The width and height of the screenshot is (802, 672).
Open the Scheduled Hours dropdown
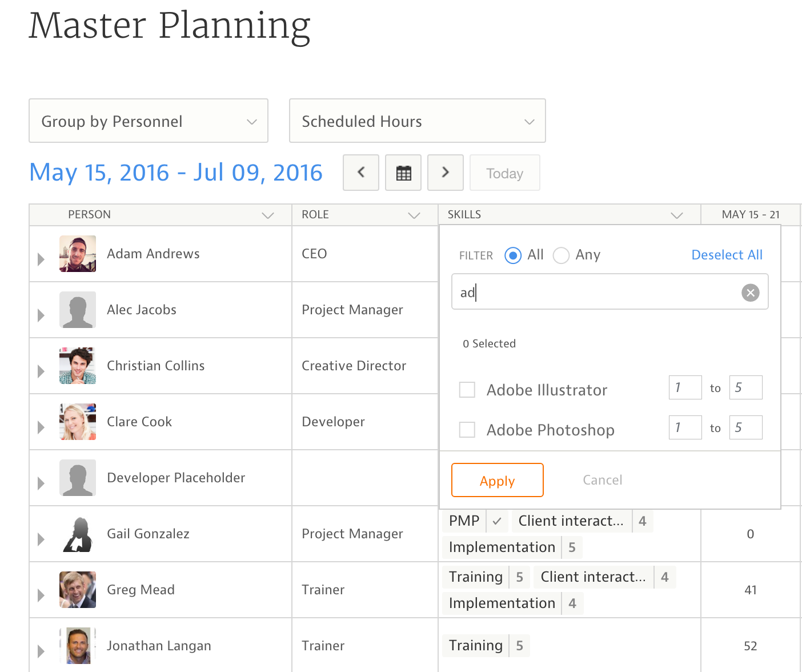pyautogui.click(x=417, y=121)
